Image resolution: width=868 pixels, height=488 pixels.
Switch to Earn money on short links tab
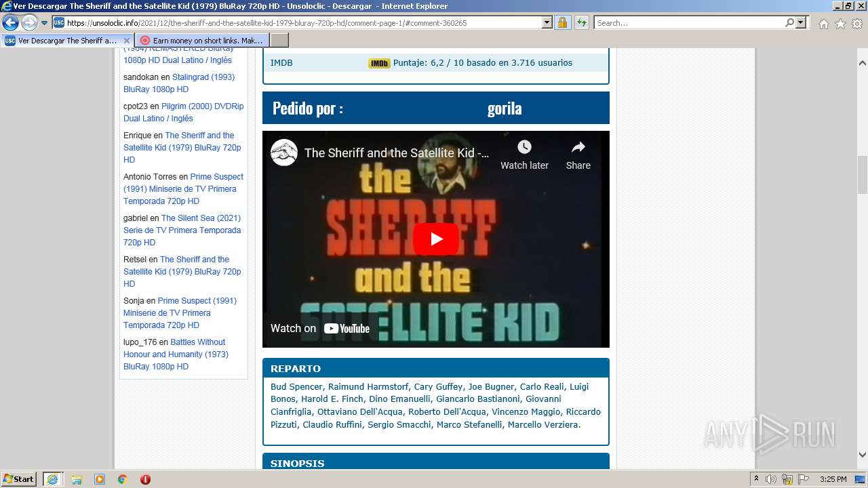tap(202, 41)
